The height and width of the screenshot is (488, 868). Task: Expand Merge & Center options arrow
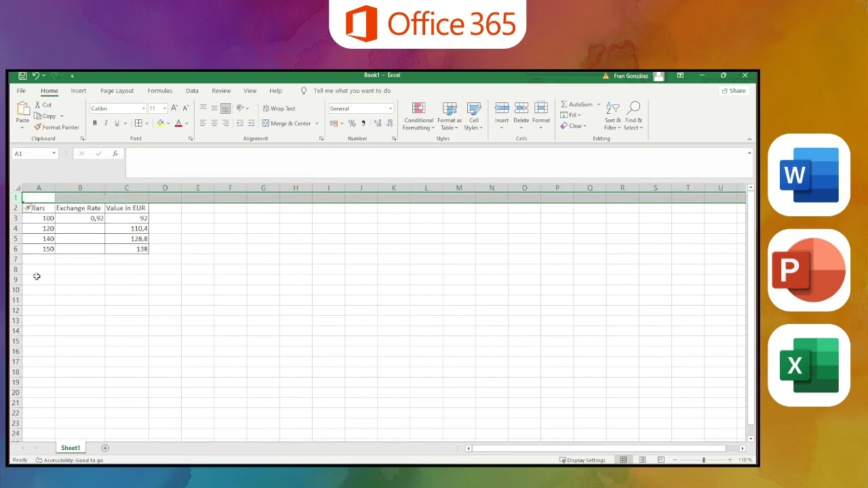317,123
